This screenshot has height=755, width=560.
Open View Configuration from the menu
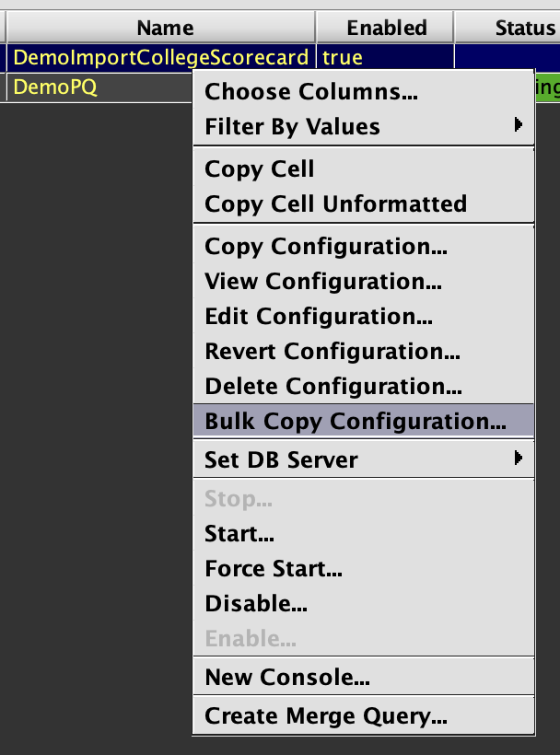322,282
